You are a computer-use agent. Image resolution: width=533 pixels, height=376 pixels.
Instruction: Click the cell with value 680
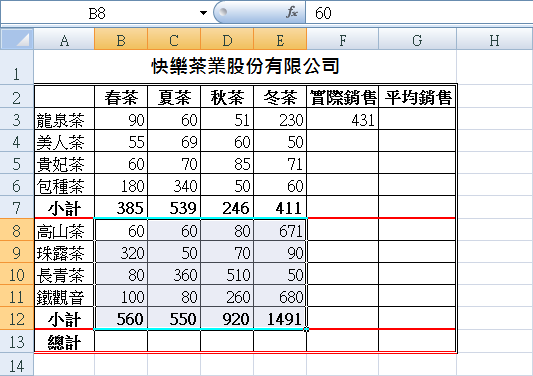[x=280, y=296]
